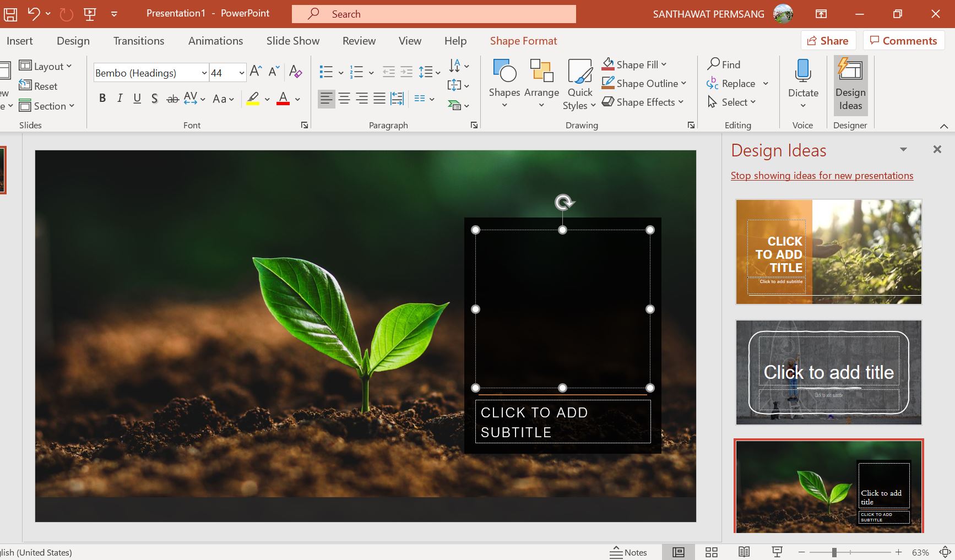Open the Clear All Formatting icon
Screen dimensions: 955x560
point(296,72)
